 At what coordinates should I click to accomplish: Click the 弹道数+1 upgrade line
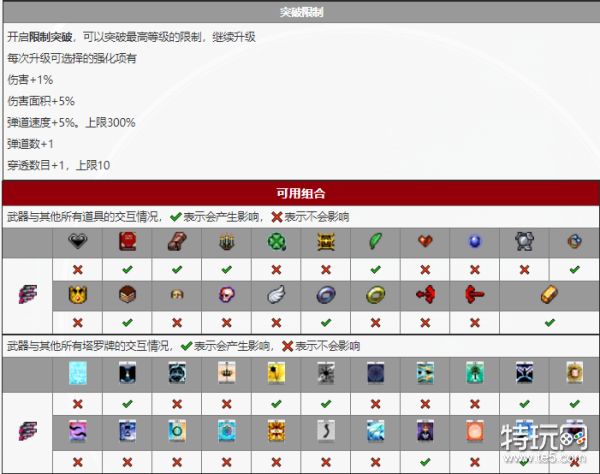pyautogui.click(x=31, y=144)
